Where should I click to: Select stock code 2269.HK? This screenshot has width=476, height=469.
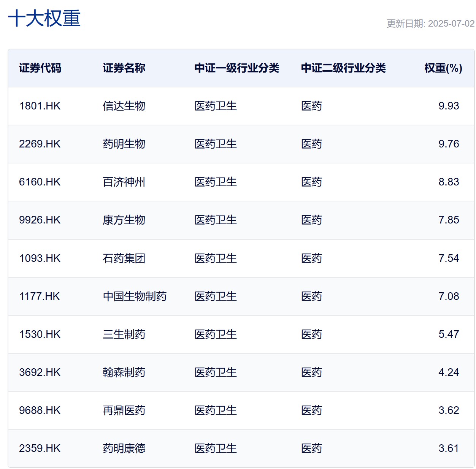[40, 144]
